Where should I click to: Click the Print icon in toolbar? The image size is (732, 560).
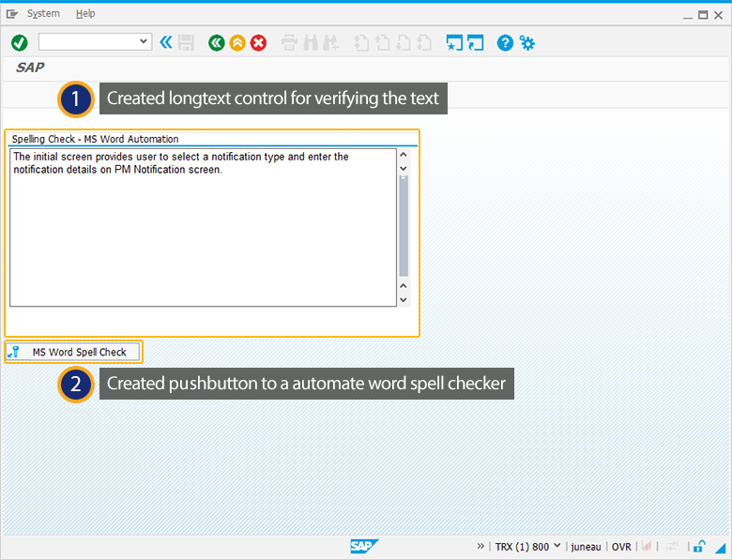[289, 43]
